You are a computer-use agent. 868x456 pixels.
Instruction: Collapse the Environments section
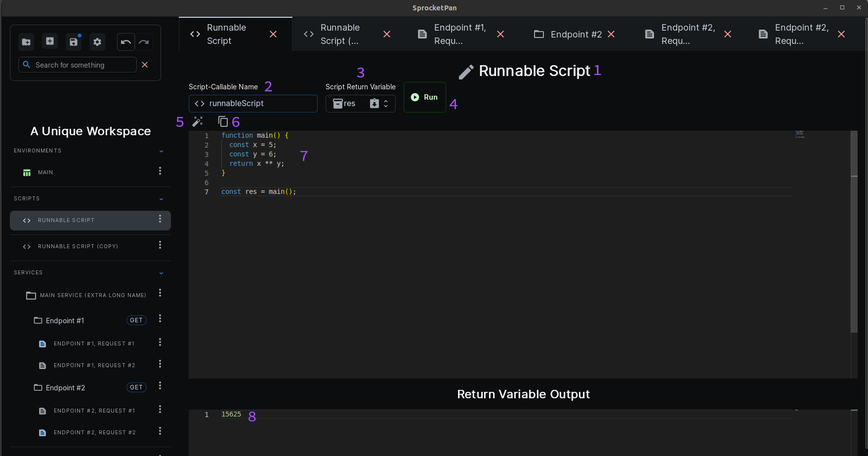(161, 151)
